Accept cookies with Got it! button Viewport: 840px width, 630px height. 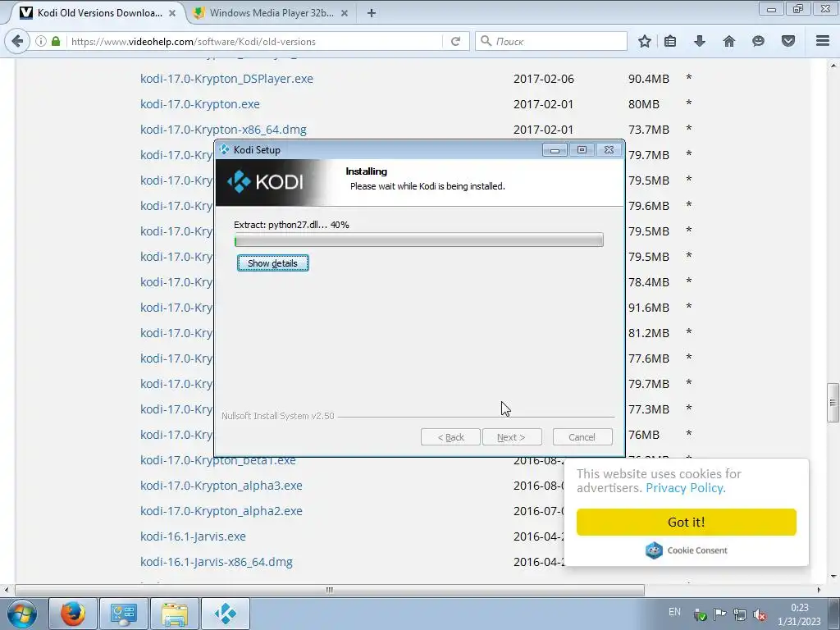click(x=687, y=522)
